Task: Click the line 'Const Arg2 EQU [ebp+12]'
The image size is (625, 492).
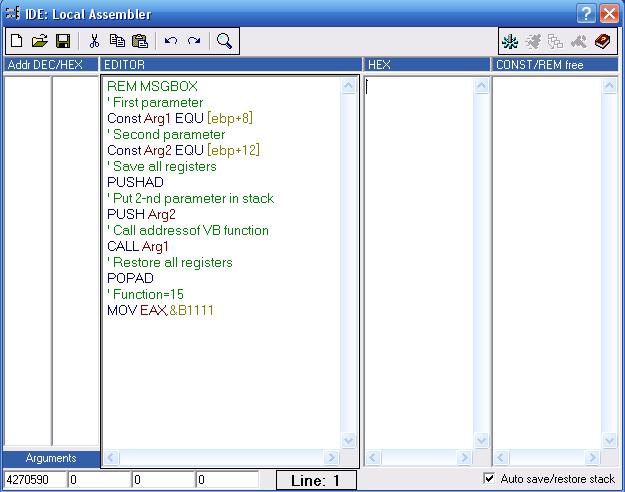Action: pyautogui.click(x=183, y=150)
